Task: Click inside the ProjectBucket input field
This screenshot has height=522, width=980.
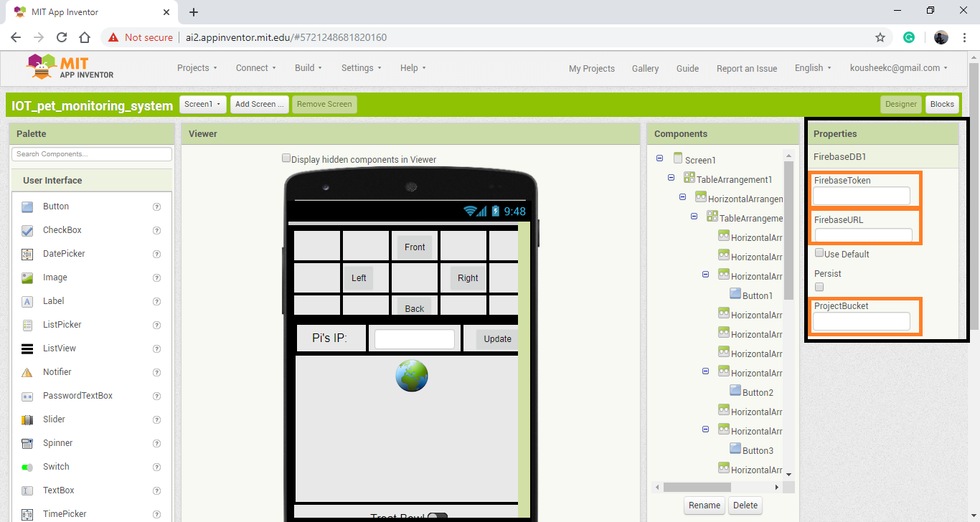Action: tap(861, 321)
